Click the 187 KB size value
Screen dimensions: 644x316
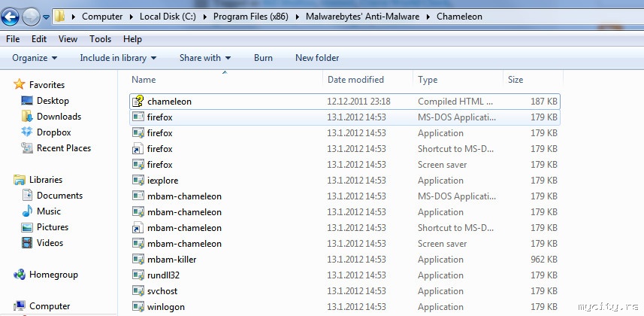click(x=544, y=102)
